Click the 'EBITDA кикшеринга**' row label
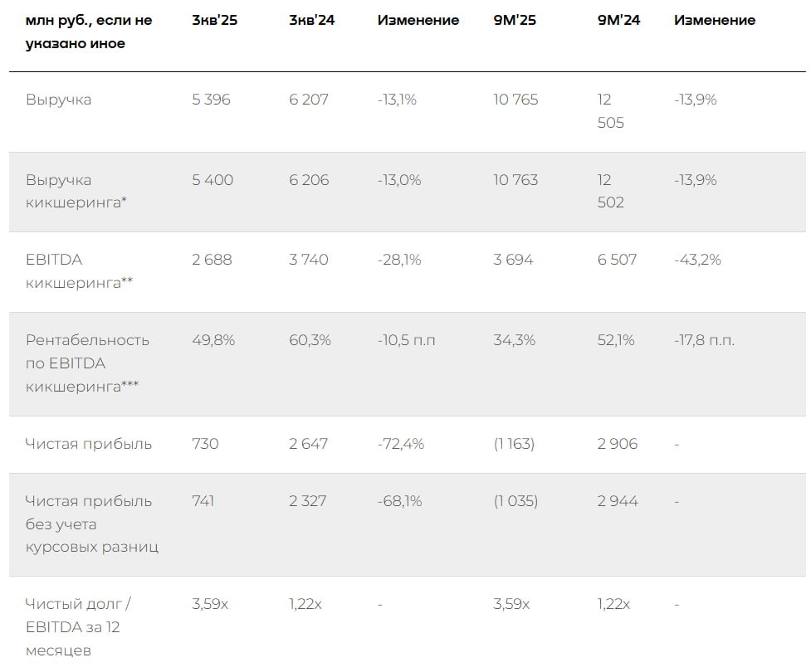 [79, 271]
